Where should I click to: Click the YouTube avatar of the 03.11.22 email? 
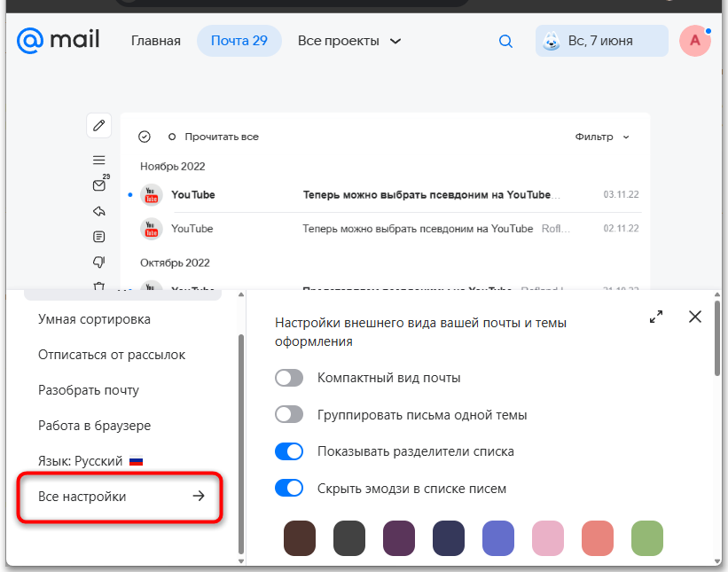pyautogui.click(x=152, y=195)
